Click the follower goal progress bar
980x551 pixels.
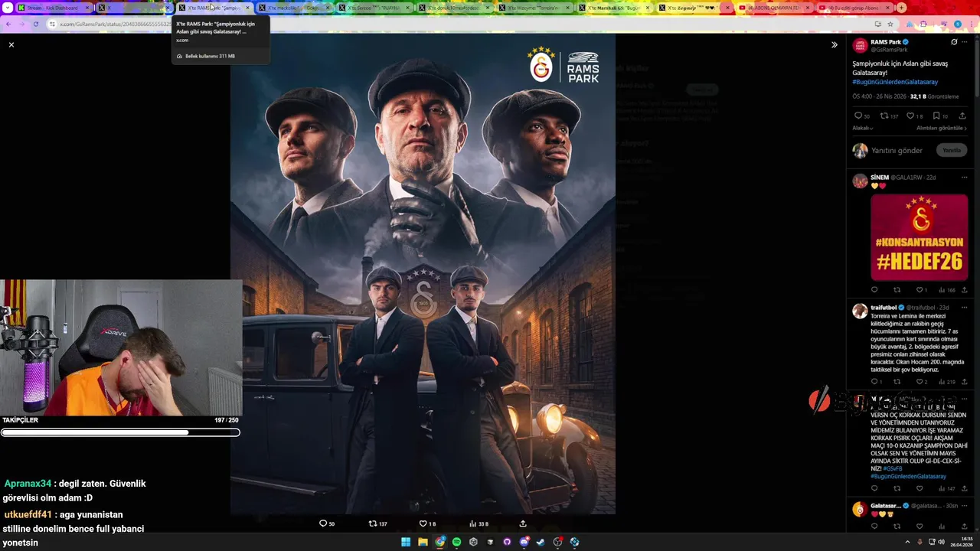coord(120,432)
